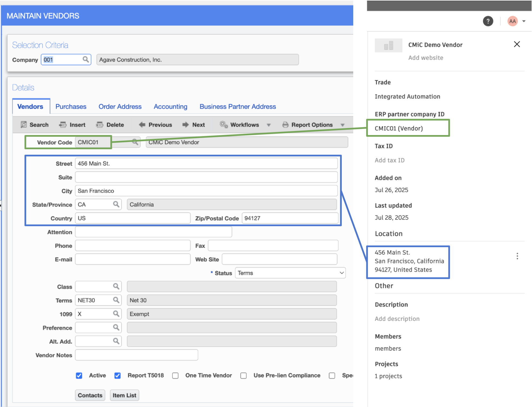Click Add description placeholder

(x=397, y=319)
